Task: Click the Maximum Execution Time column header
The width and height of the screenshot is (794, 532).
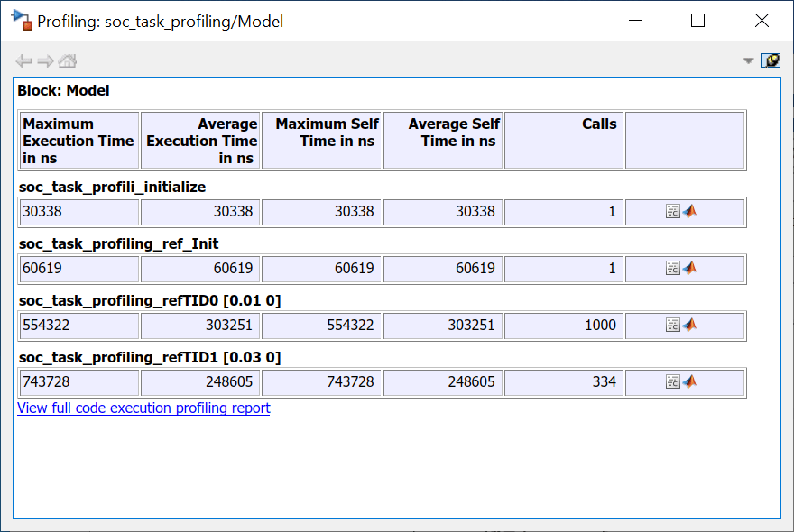Action: click(78, 141)
